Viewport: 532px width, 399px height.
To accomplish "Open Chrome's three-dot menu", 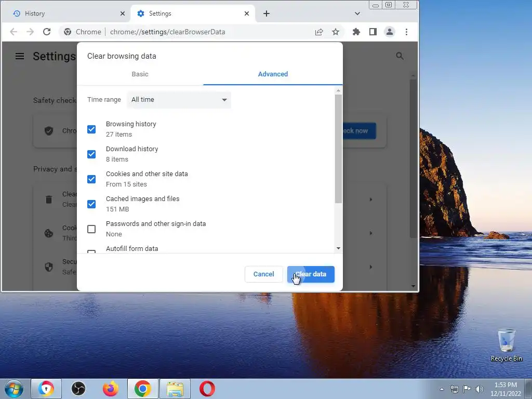I will (406, 32).
